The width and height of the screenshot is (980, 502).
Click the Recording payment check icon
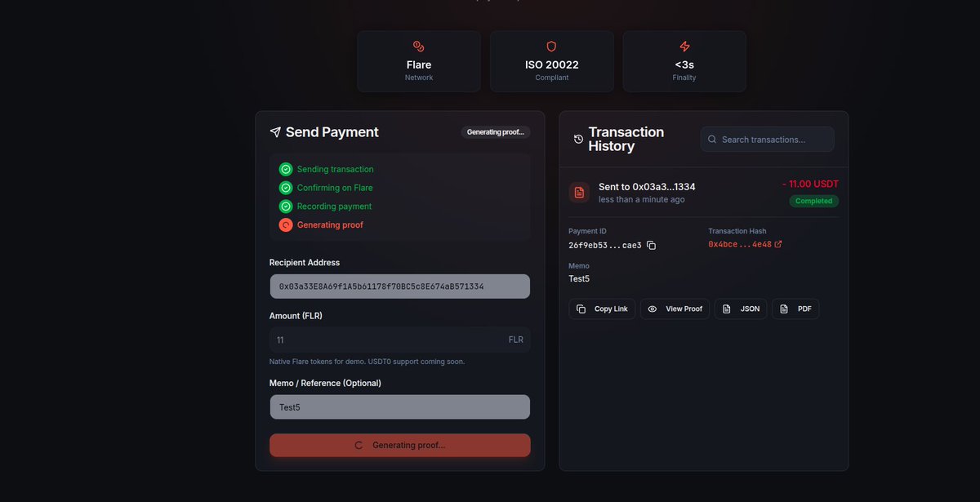tap(286, 207)
